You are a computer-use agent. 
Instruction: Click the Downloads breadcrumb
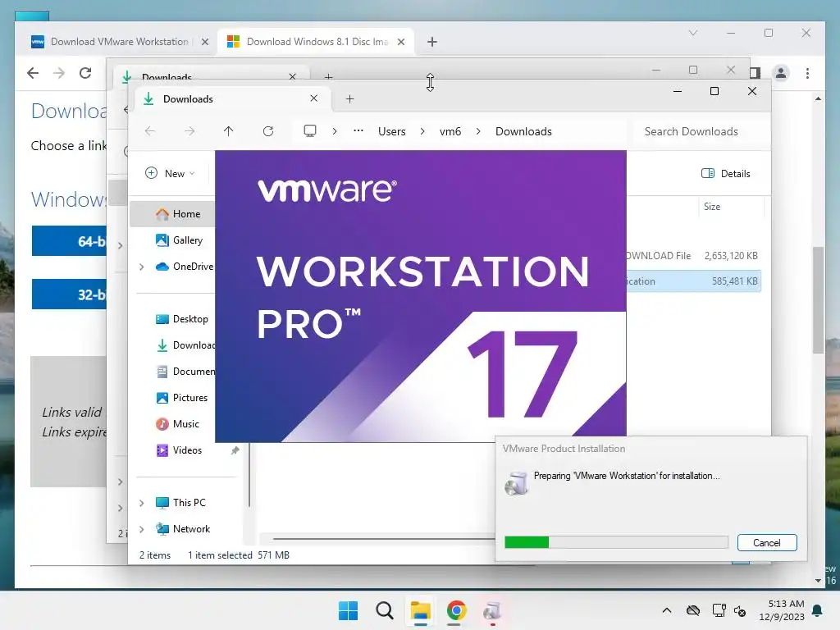[x=523, y=131]
